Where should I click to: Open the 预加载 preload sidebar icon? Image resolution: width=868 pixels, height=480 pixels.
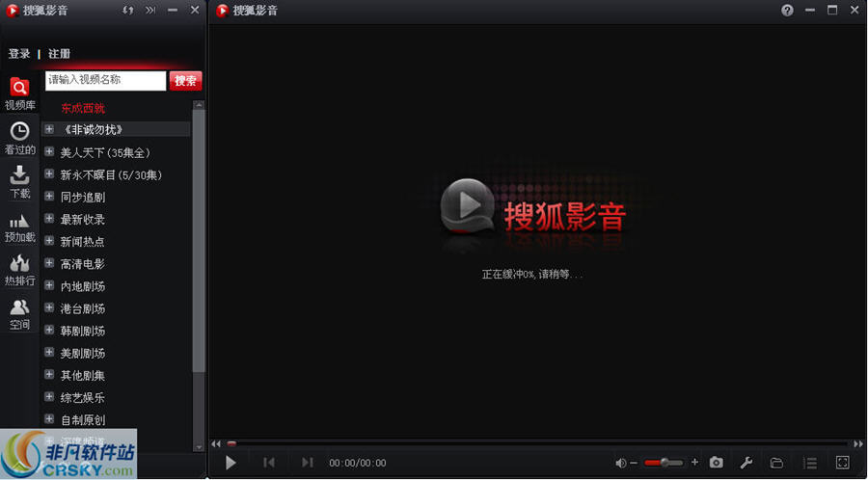(20, 227)
